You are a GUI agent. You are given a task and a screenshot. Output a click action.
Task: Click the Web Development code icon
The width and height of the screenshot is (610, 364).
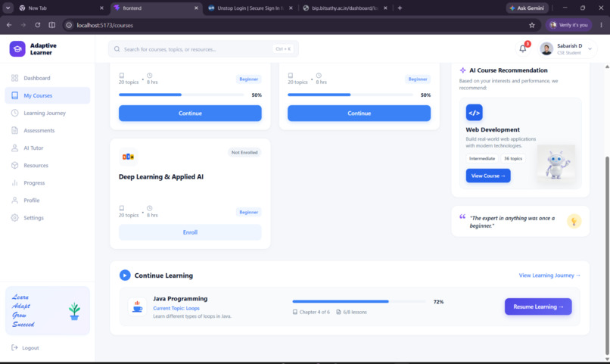tap(474, 113)
